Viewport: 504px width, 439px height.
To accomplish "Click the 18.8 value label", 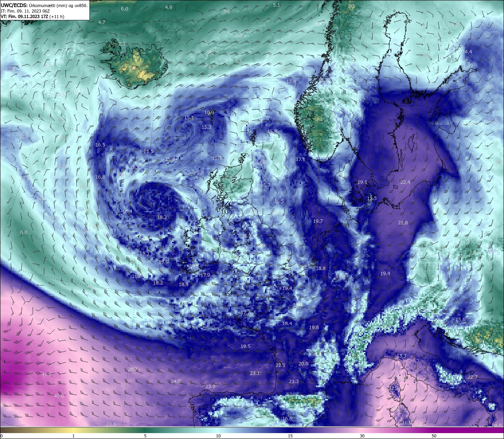I will pos(321,269).
